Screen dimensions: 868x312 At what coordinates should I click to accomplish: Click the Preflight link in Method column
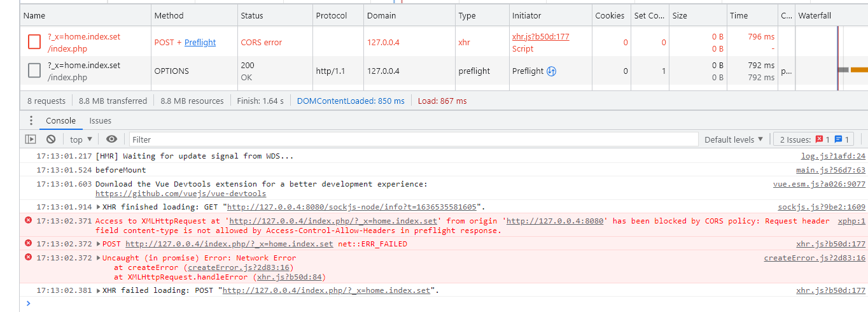pyautogui.click(x=200, y=43)
